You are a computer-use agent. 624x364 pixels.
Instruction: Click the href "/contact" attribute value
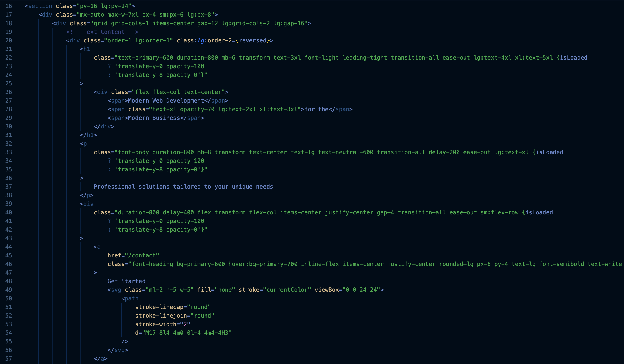tap(142, 255)
